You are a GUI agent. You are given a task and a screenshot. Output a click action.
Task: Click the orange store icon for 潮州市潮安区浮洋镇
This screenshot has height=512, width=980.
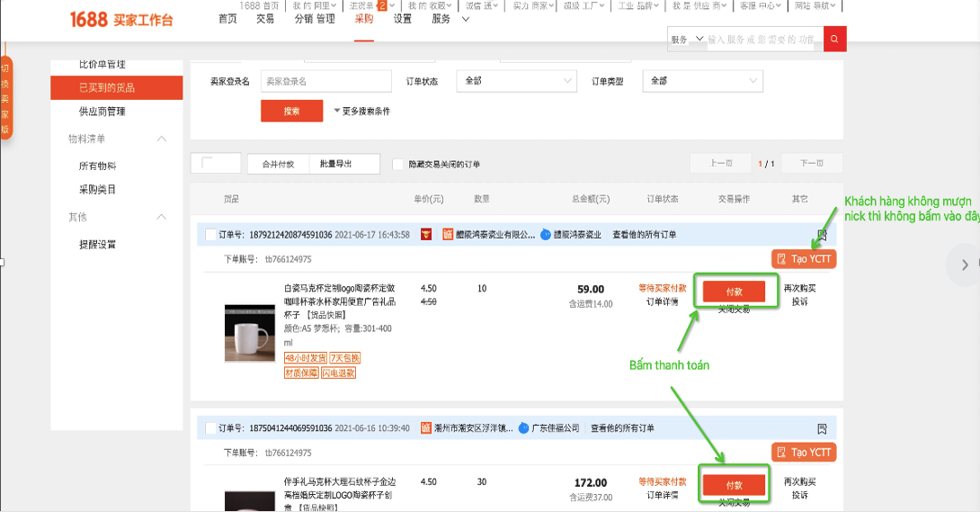click(426, 428)
